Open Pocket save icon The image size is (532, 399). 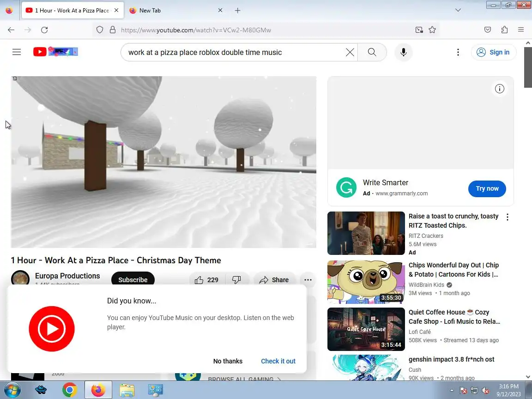pos(488,30)
